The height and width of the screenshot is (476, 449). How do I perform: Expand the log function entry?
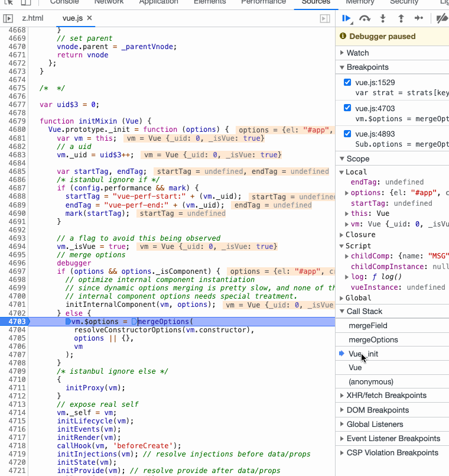point(346,277)
